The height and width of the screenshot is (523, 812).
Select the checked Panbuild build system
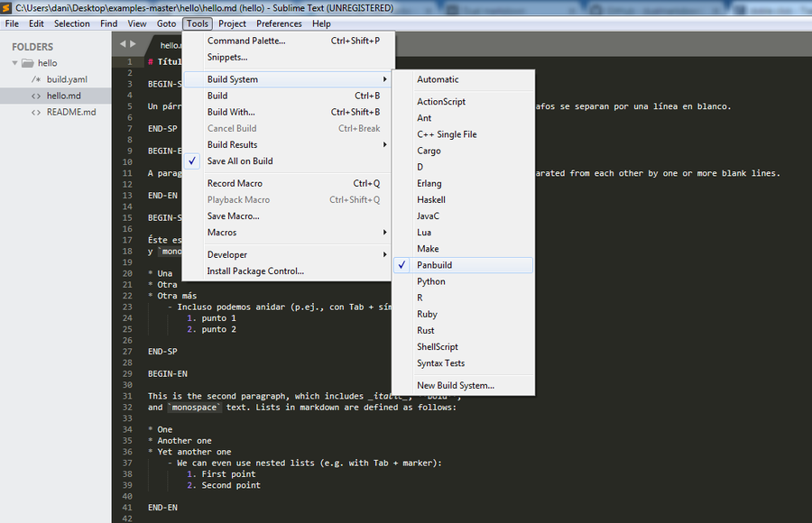pos(463,265)
